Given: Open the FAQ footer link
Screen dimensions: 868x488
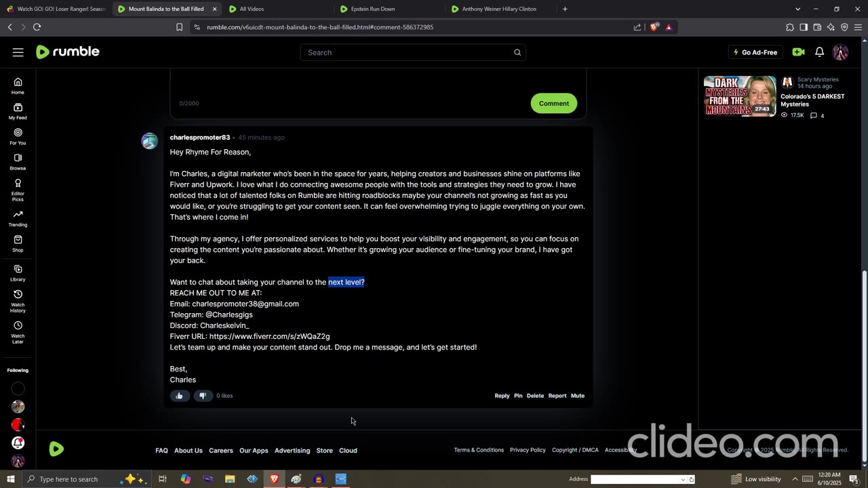Looking at the screenshot, I should pyautogui.click(x=161, y=450).
